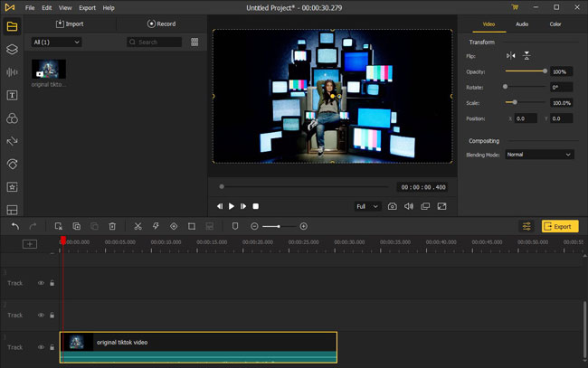Viewport: 588px width, 368px height.
Task: Expand the Blending Mode Normal dropdown
Action: pos(539,155)
